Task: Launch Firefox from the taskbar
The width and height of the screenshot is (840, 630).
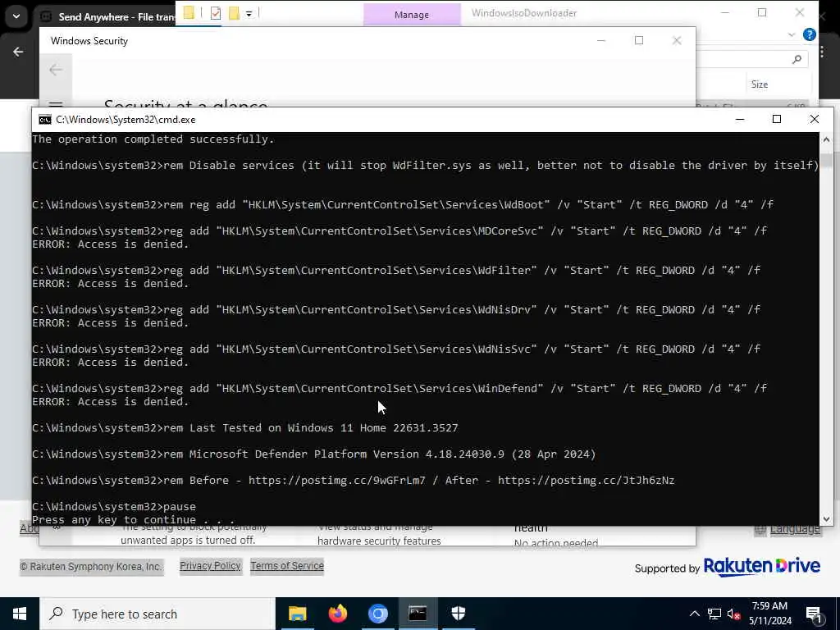Action: [337, 614]
